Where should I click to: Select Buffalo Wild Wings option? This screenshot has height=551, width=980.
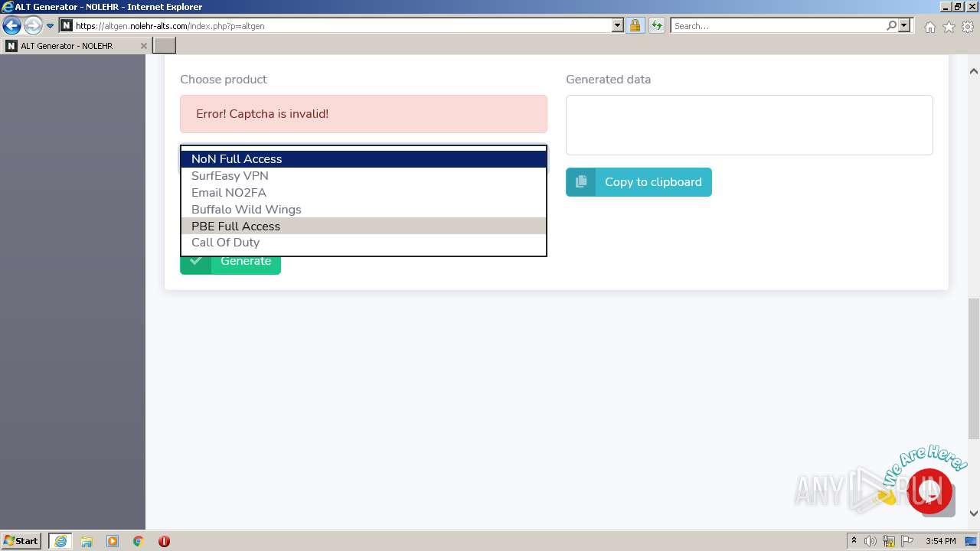pyautogui.click(x=364, y=210)
